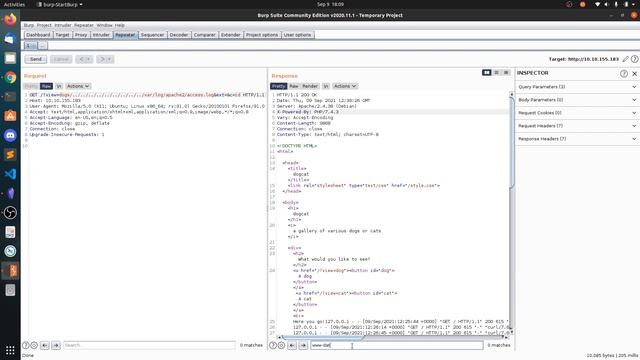This screenshot has height=360, width=640.
Task: Select Repeater request tab 1
Action: pyautogui.click(x=31, y=46)
